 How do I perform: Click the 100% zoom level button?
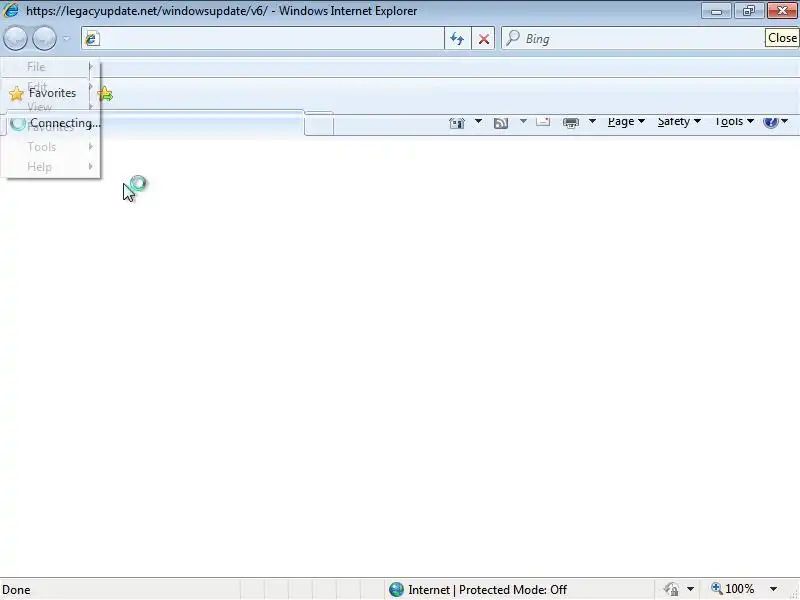point(733,589)
